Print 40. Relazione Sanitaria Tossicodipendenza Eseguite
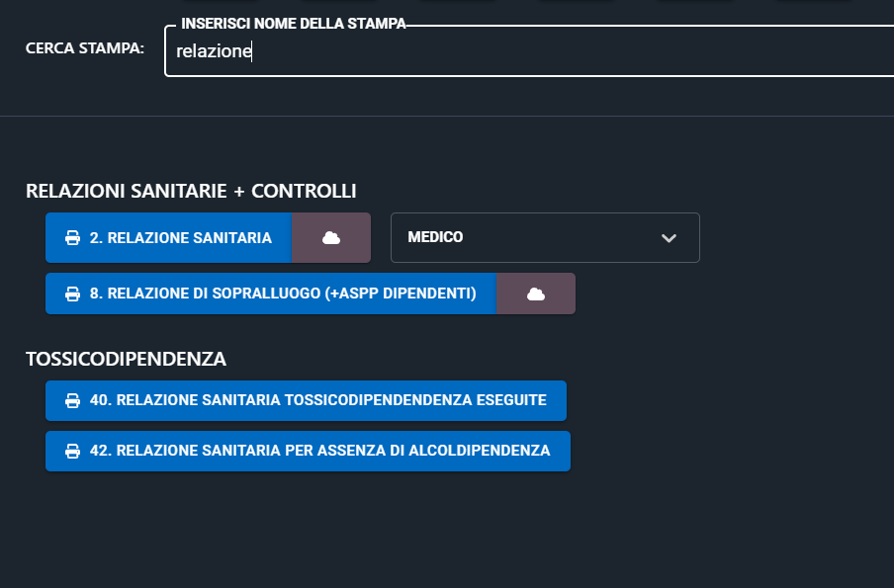Viewport: 894px width, 588px height. [307, 400]
